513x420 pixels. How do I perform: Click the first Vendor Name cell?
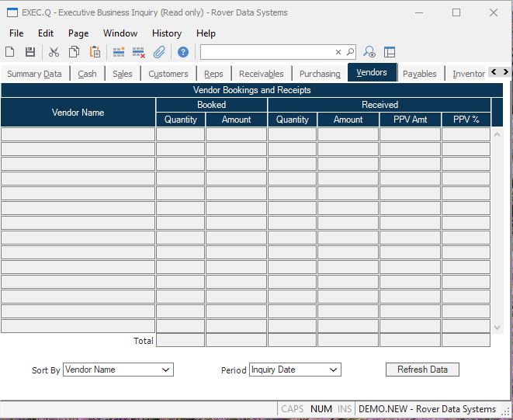[x=78, y=134]
